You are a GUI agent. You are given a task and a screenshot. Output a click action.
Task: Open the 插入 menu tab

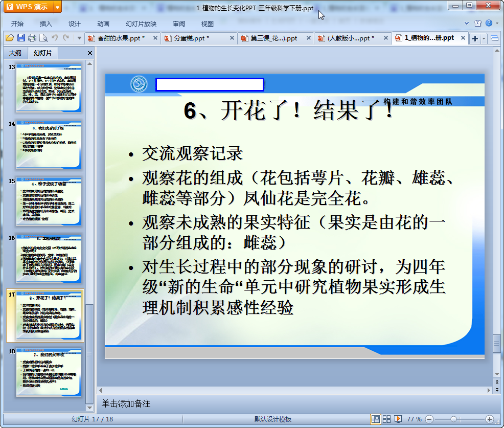point(46,24)
